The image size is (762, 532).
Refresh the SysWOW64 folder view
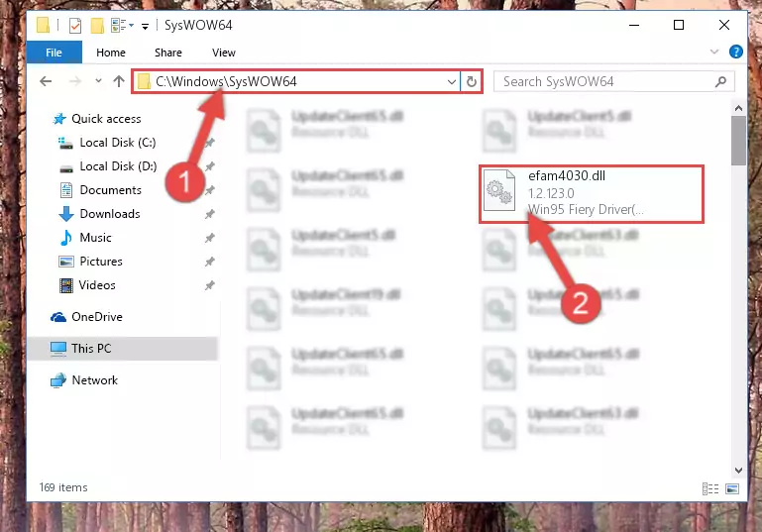tap(471, 81)
